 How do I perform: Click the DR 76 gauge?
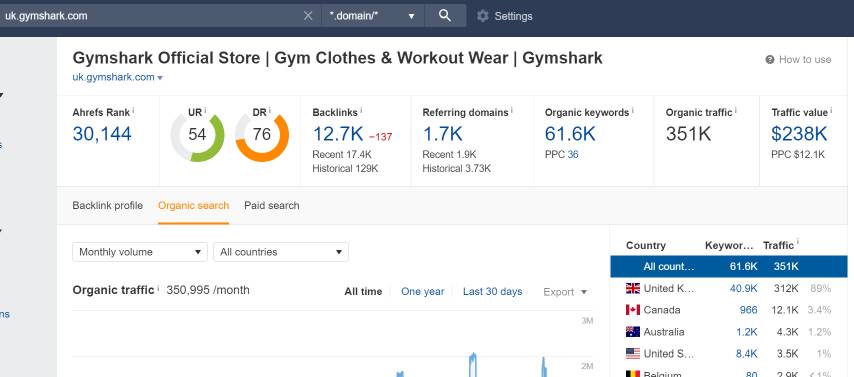(x=262, y=135)
